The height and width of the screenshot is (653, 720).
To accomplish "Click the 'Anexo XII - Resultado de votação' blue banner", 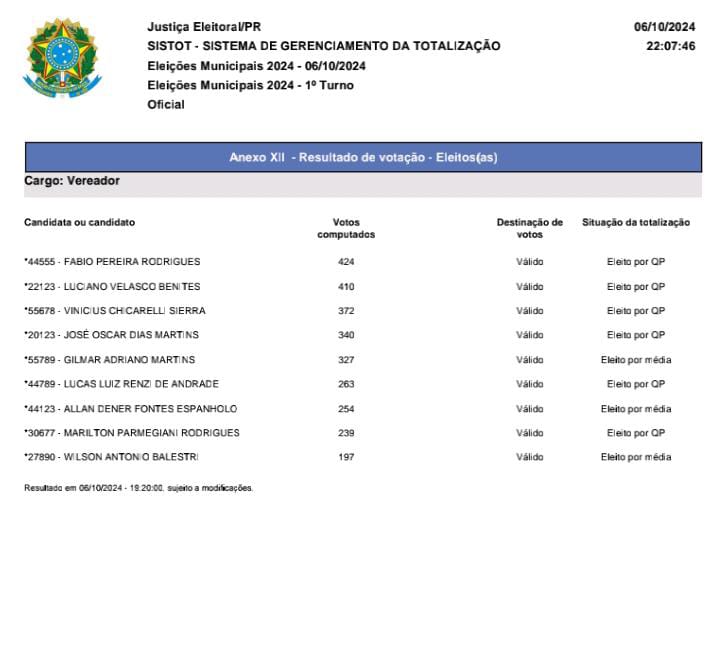I will point(363,157).
